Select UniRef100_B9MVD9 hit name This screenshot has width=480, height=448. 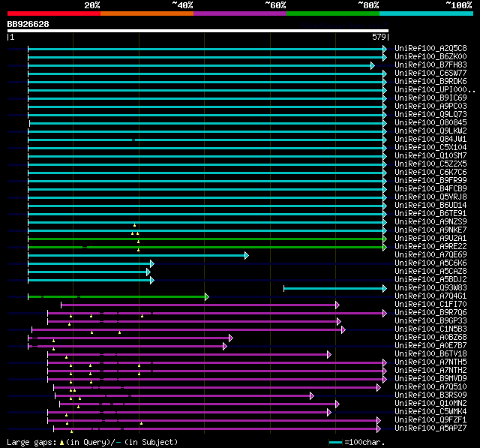coord(430,379)
